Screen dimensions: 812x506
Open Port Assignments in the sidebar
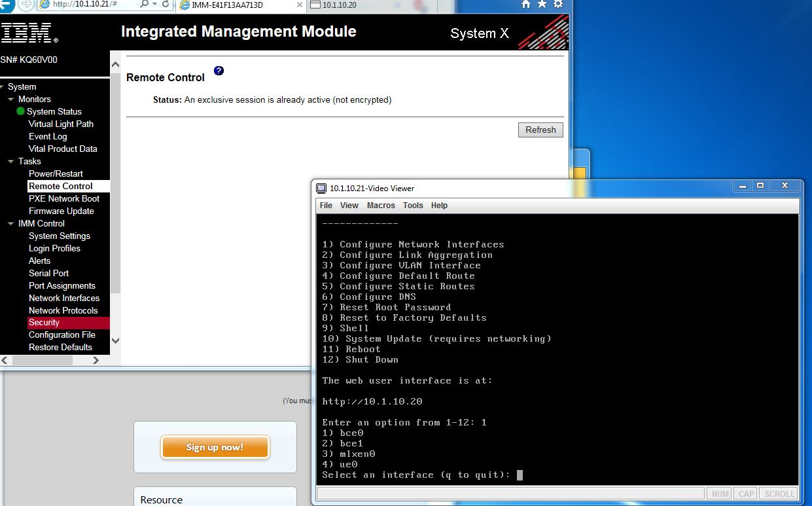point(62,285)
